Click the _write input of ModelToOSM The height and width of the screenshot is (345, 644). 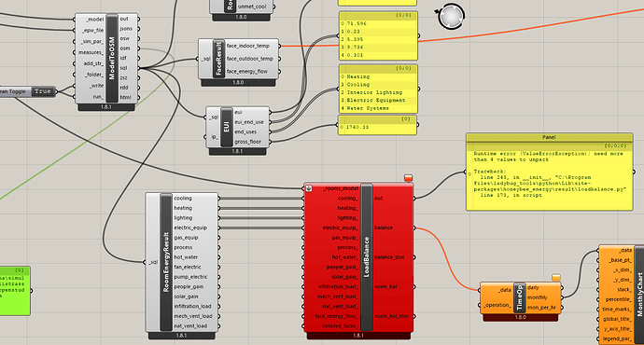96,86
